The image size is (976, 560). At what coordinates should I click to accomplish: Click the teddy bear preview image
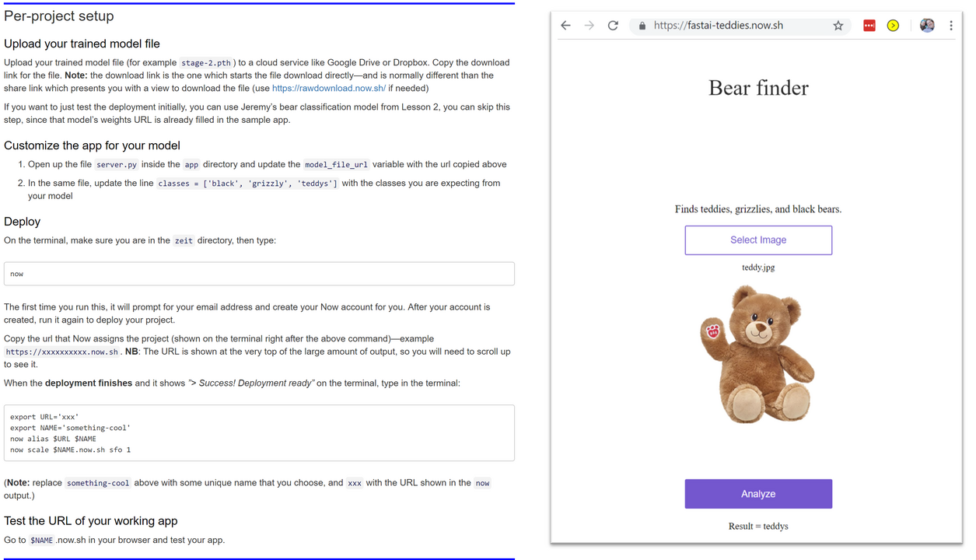[x=757, y=354]
